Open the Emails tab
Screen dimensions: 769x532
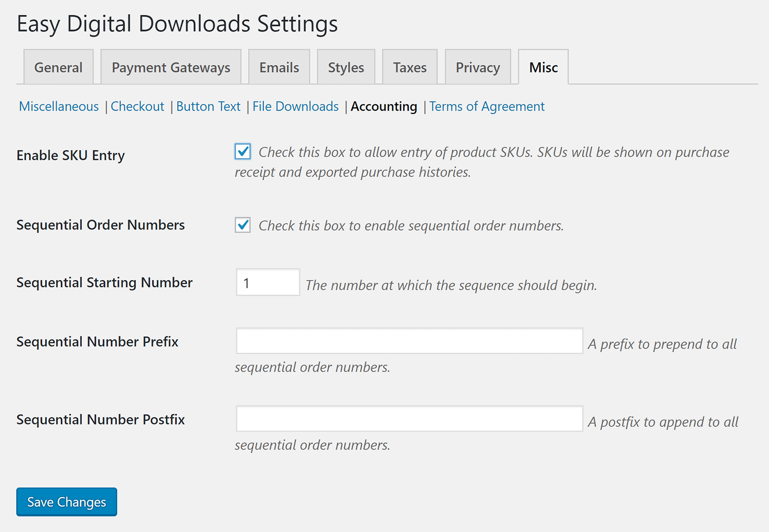pos(279,67)
